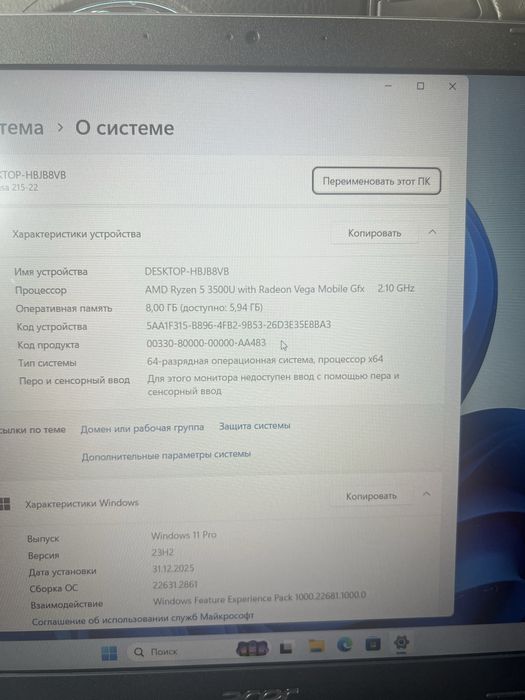Collapse the Характеристики устройства section
Screen dimensions: 525x700
432,232
